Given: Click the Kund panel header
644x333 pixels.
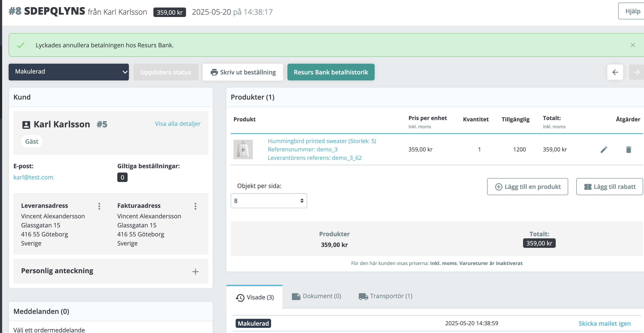Looking at the screenshot, I should tap(111, 97).
